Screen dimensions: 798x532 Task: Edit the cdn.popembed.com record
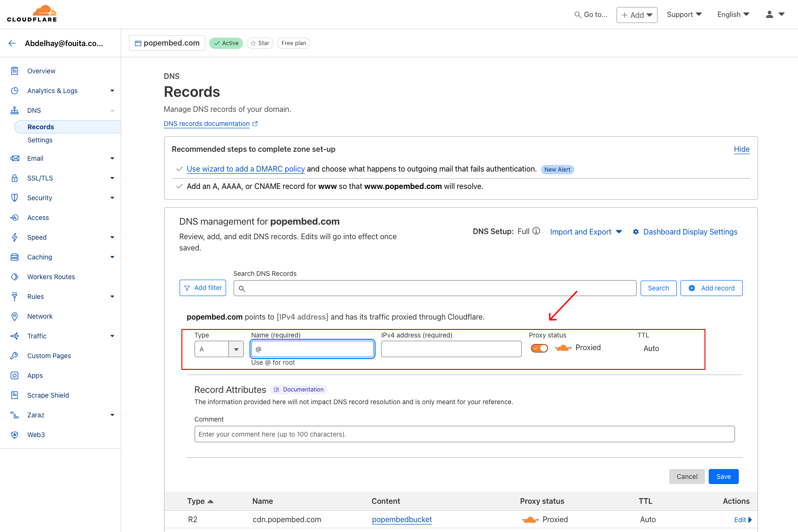pyautogui.click(x=743, y=520)
